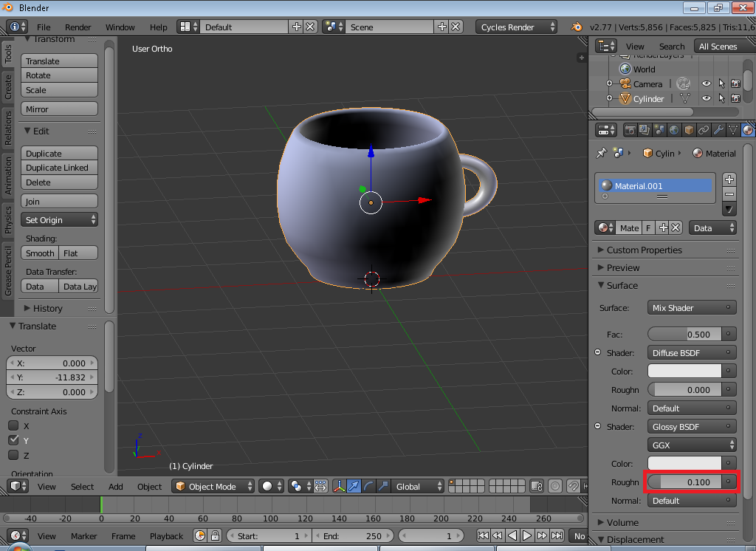The width and height of the screenshot is (756, 551).
Task: Open the Modifiers wrench tab
Action: pos(718,131)
